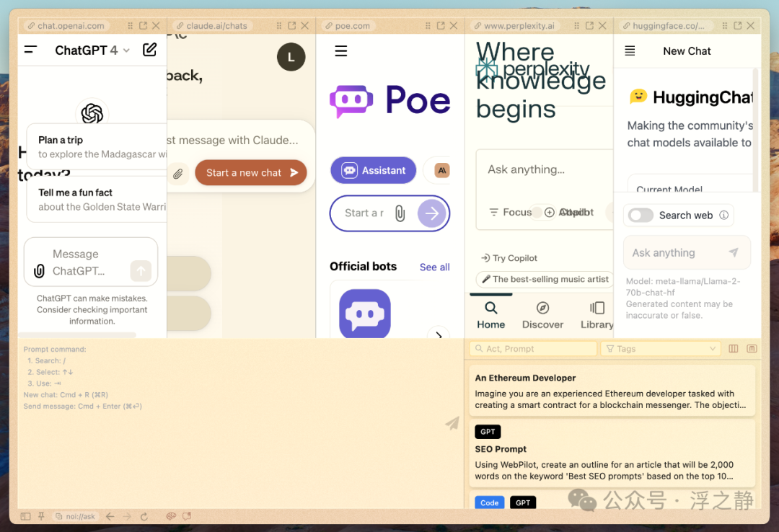This screenshot has height=532, width=779.
Task: Open Perplexity's Focus selector
Action: pos(510,212)
